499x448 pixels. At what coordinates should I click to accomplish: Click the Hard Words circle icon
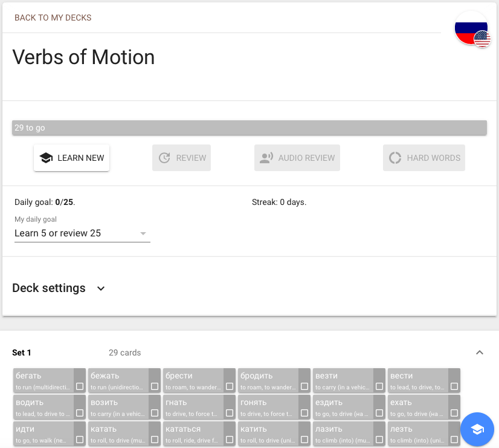pyautogui.click(x=395, y=158)
